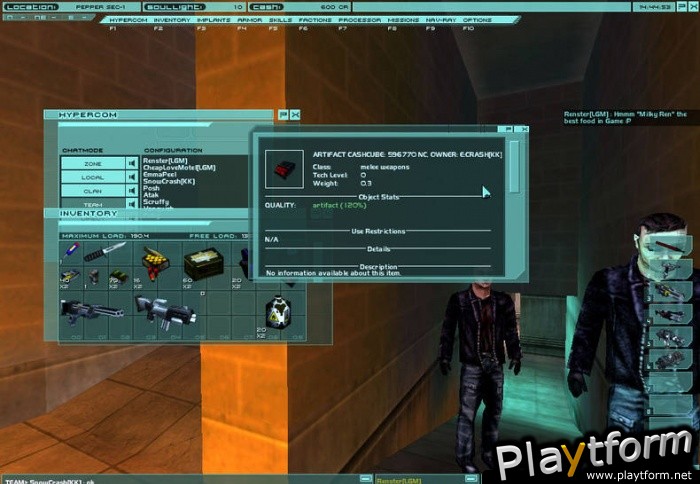This screenshot has width=700, height=484.
Task: Switch chatmode to Clan
Action: click(x=93, y=191)
